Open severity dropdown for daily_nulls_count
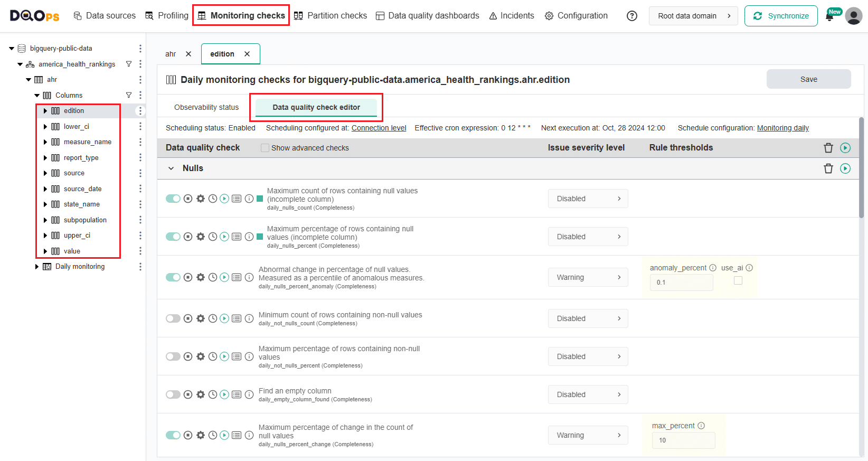The image size is (868, 461). tap(588, 199)
